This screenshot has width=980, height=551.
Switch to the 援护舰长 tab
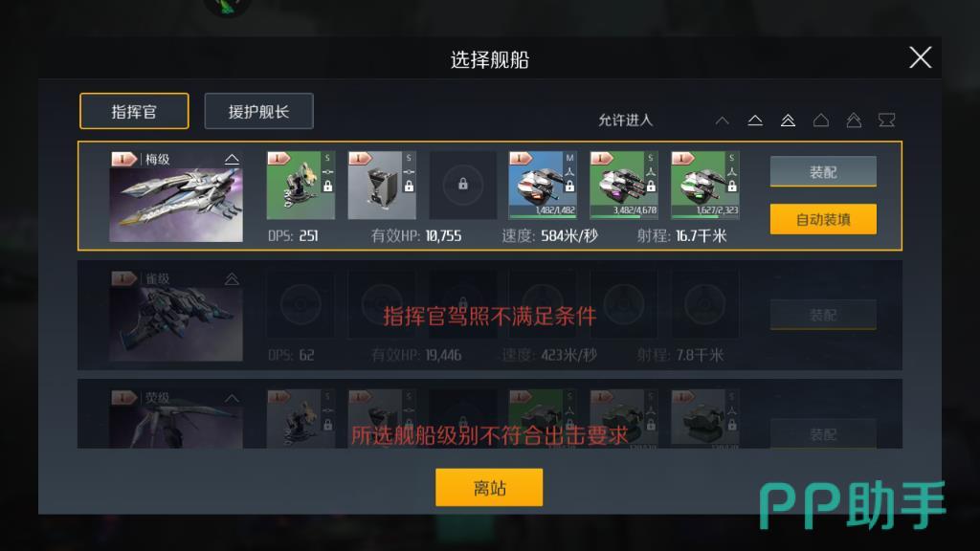[x=258, y=111]
